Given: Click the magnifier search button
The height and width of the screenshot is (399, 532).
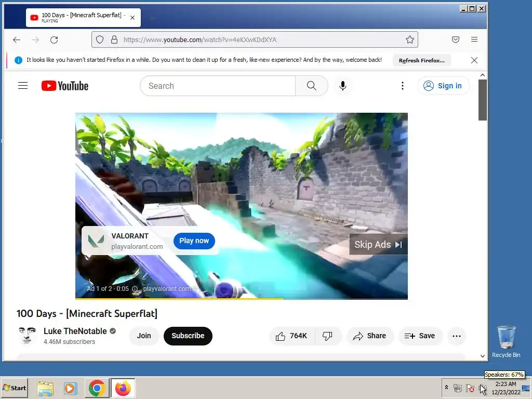Looking at the screenshot, I should (x=312, y=86).
